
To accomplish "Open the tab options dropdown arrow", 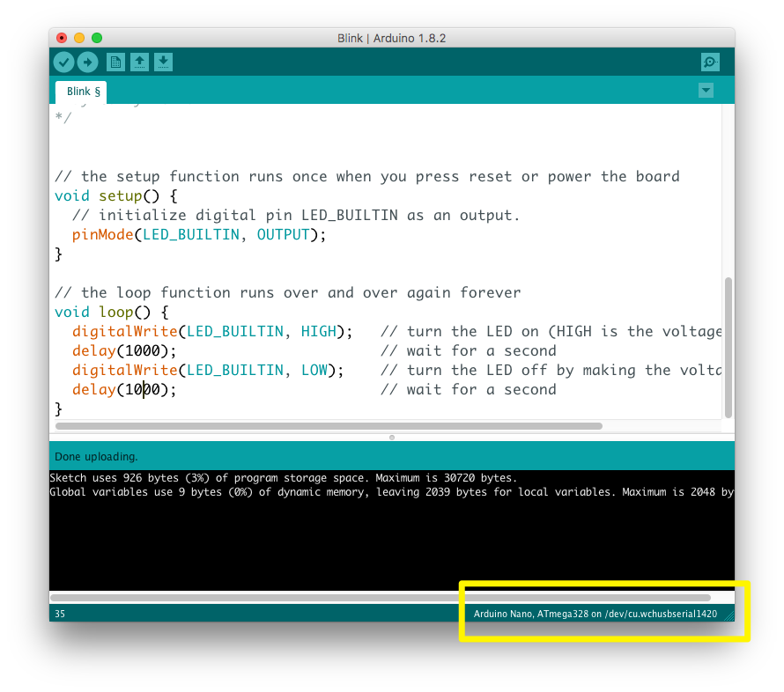I will (x=706, y=90).
